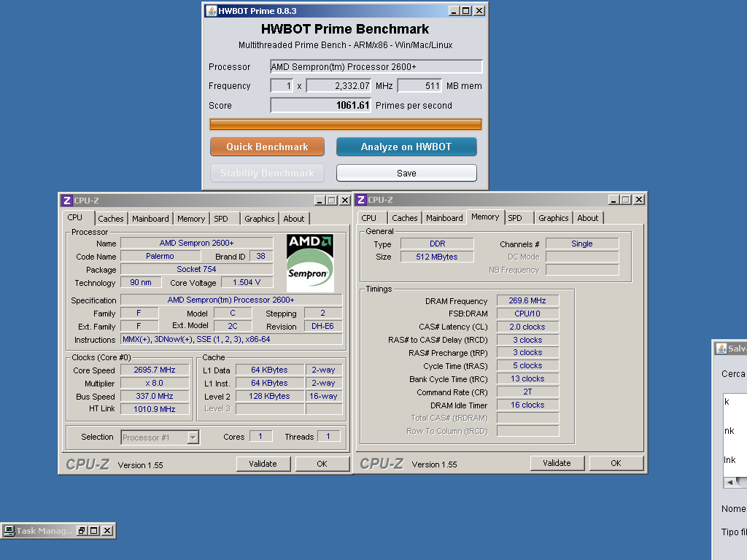747x560 pixels.
Task: Click the 511 MB mem field
Action: (x=419, y=86)
